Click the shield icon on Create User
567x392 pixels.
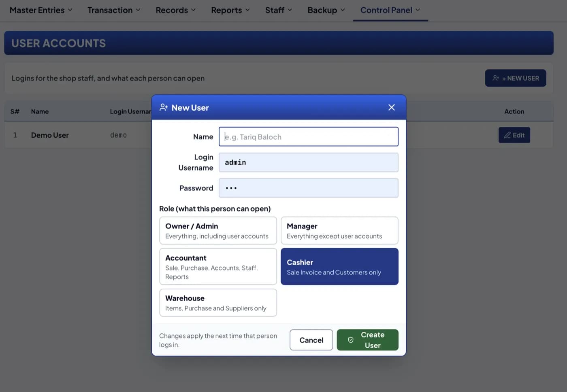(x=351, y=340)
